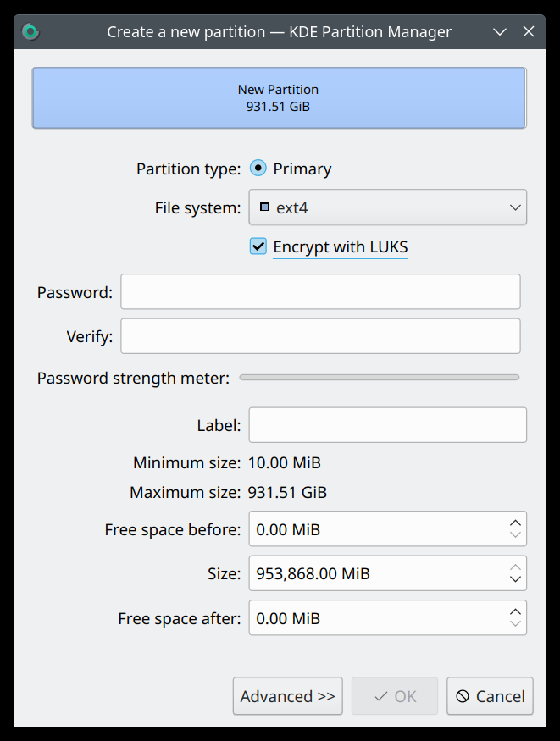Image resolution: width=560 pixels, height=741 pixels.
Task: Click the title bar shade chevron
Action: click(x=500, y=31)
